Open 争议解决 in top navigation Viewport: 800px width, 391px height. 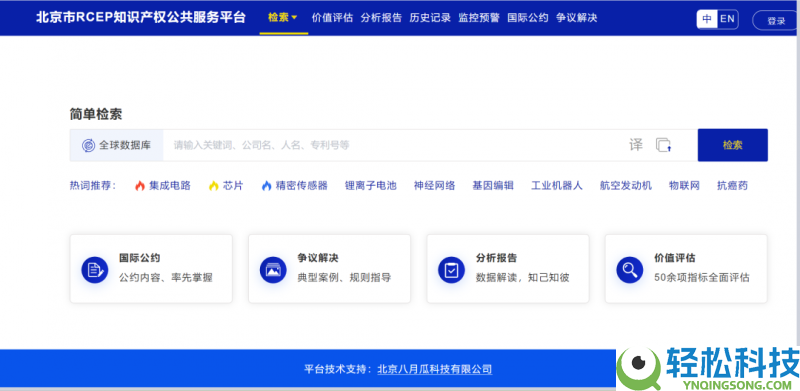(x=577, y=18)
